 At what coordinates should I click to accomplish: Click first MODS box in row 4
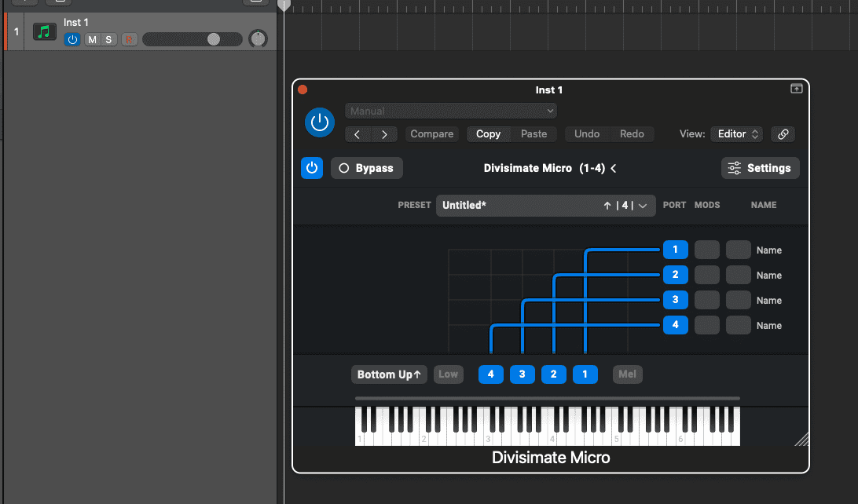(707, 325)
